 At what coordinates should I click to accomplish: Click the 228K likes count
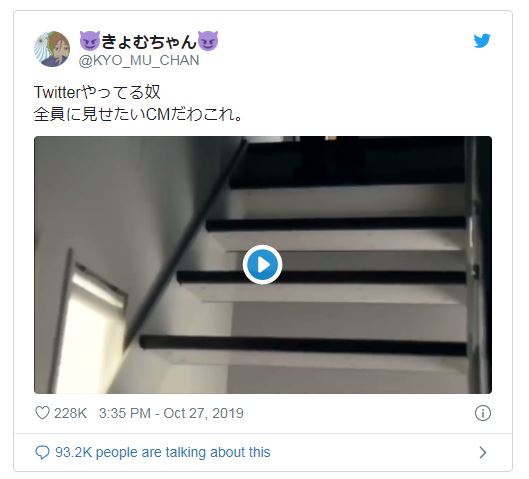(70, 413)
